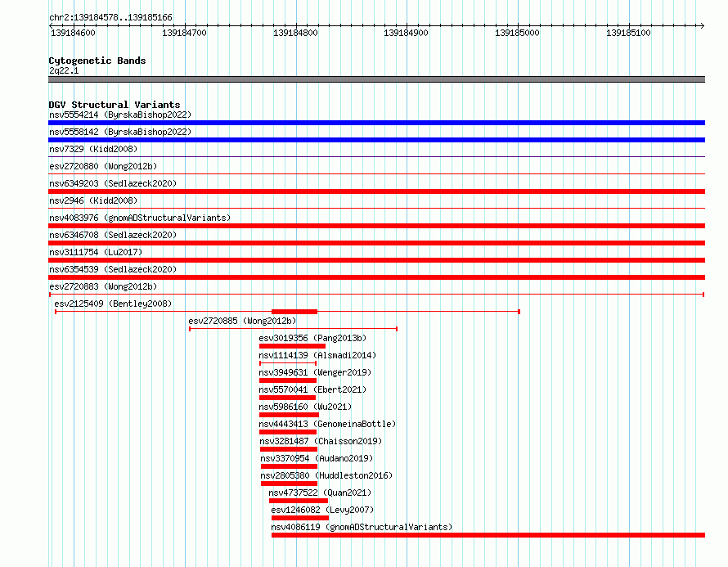Click the thin span line of esv2720885

coord(294,329)
